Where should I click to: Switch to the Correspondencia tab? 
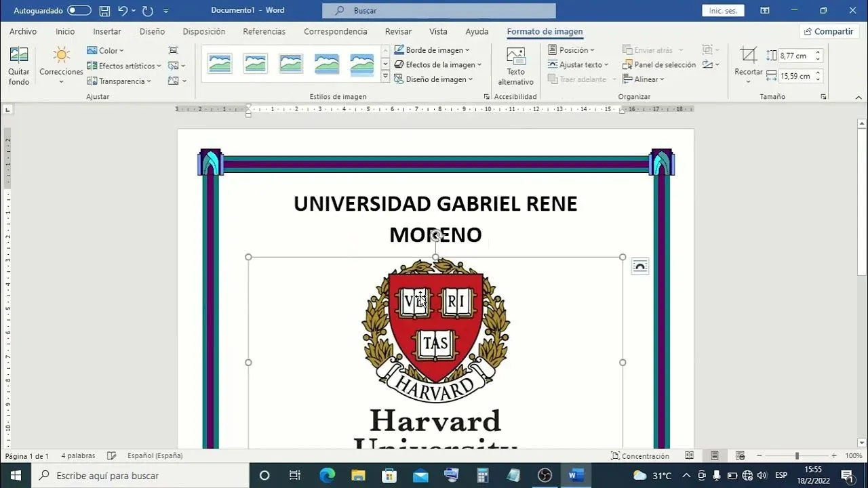[x=336, y=32]
